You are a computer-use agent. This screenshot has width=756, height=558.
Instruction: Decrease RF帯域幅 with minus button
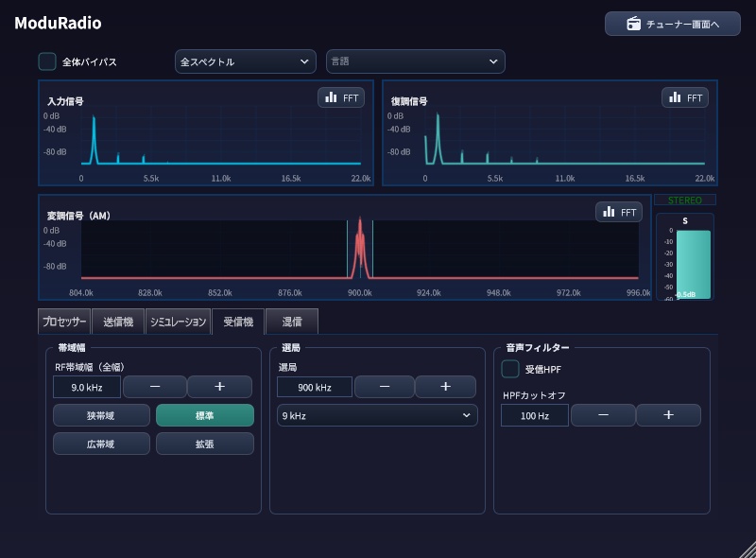click(155, 387)
